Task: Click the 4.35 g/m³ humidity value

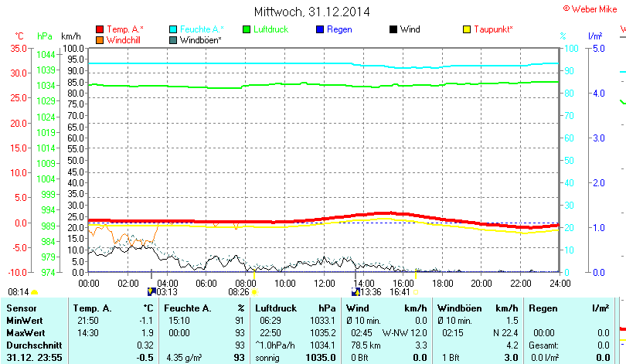Action: (x=184, y=358)
